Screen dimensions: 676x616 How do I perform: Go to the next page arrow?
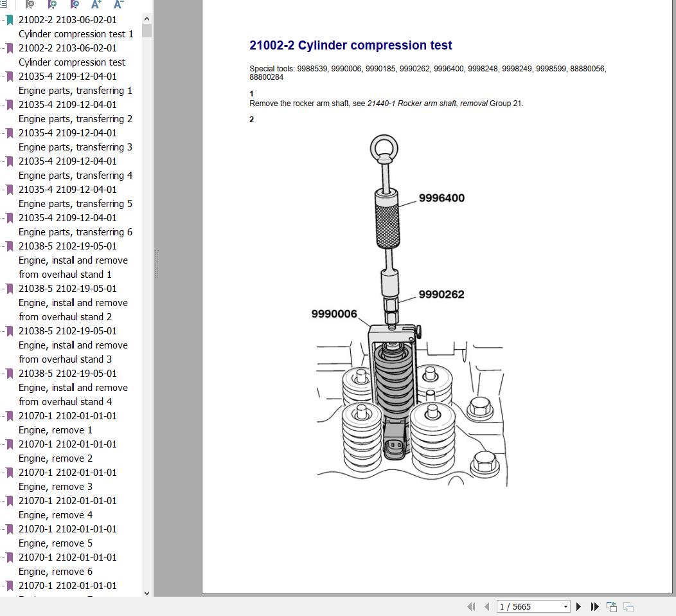click(578, 606)
